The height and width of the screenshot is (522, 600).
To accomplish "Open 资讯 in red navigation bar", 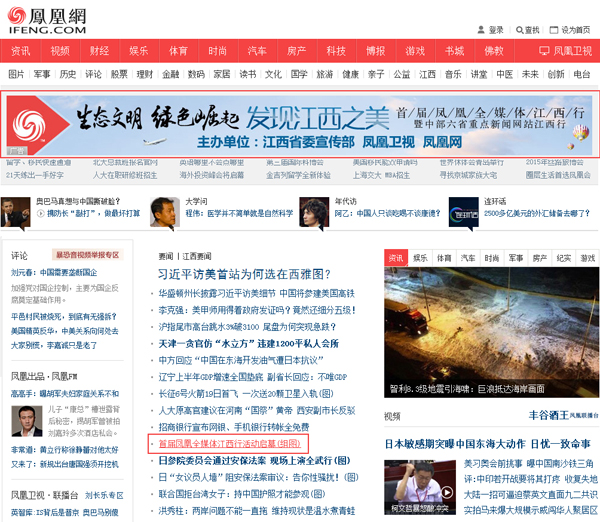I will (x=20, y=51).
